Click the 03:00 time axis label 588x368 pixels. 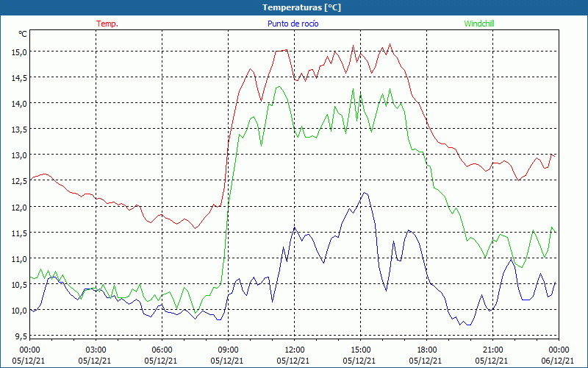click(x=96, y=350)
